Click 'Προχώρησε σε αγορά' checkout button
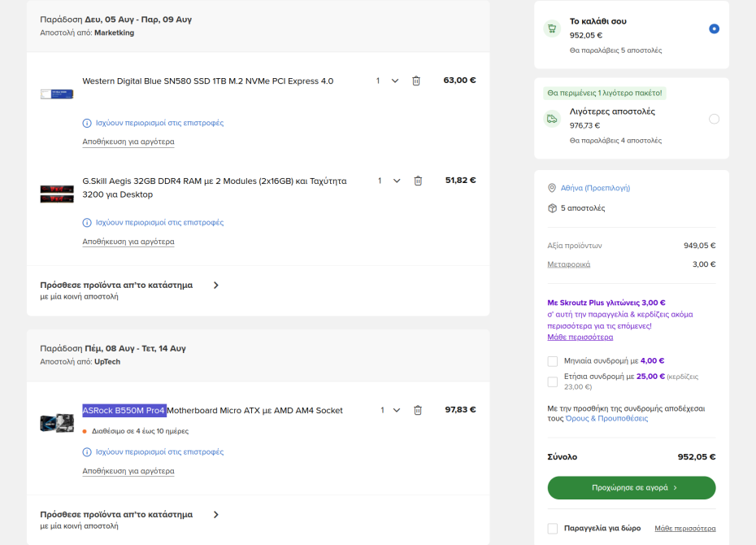This screenshot has height=545, width=756. click(632, 487)
